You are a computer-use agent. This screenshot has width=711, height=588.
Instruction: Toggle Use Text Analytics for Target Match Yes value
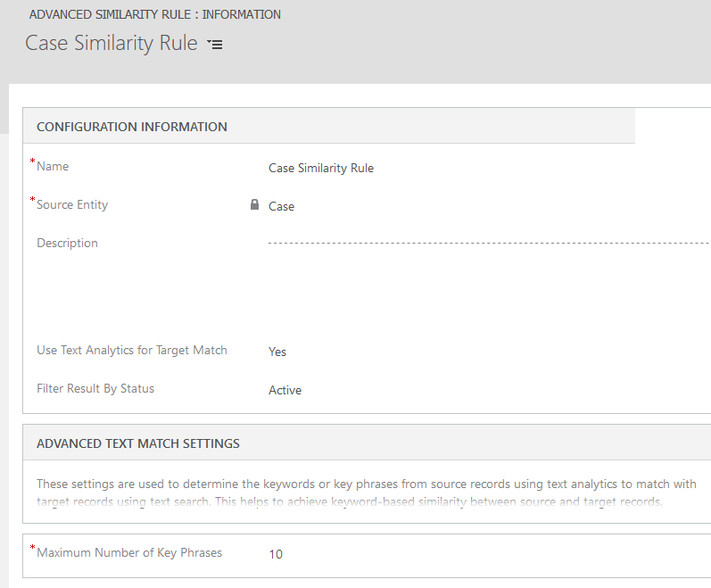click(277, 352)
